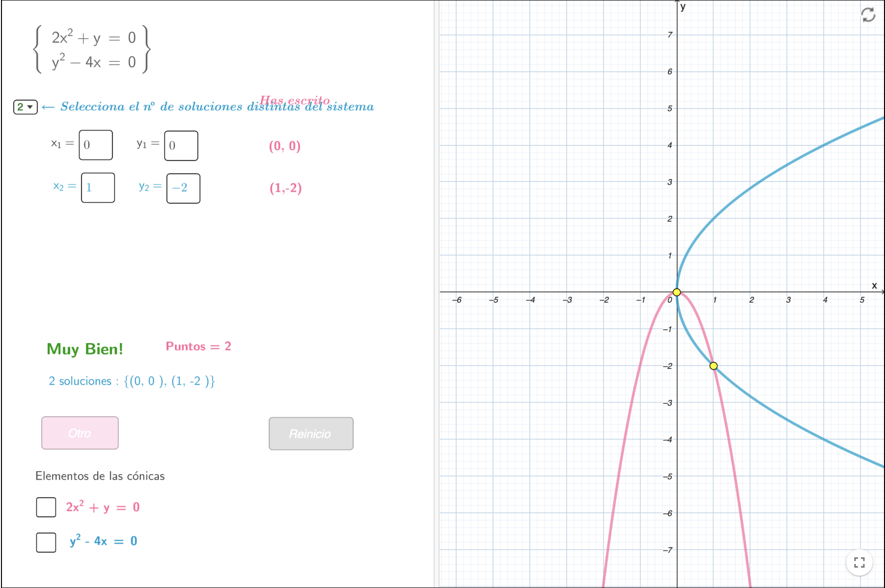The height and width of the screenshot is (588, 885).
Task: Click the reset construction refresh icon
Action: (x=868, y=15)
